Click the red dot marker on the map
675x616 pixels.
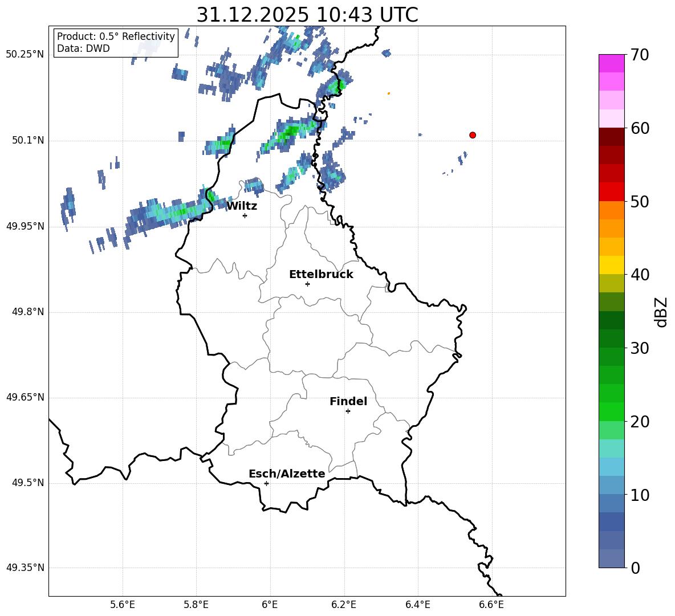[473, 135]
